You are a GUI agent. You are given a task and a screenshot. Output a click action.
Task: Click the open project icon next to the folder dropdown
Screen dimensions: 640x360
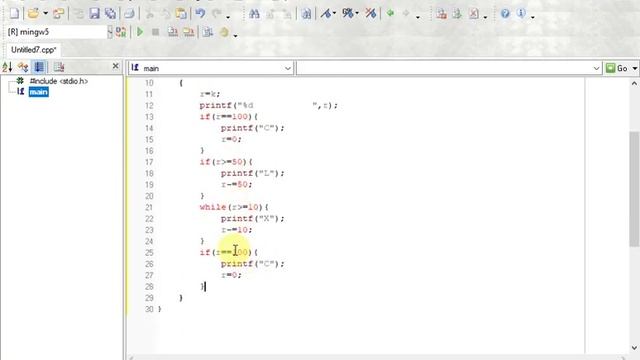[58, 13]
